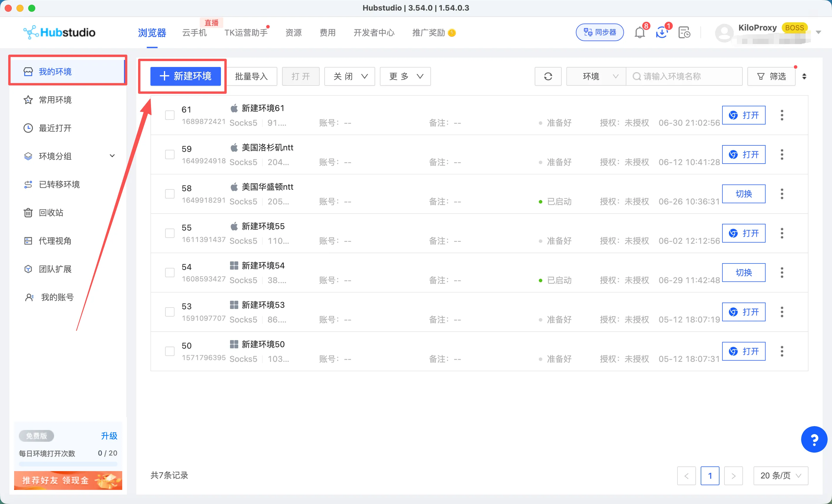Select 我的环境 in sidebar
Screen dimensions: 832x504
(68, 71)
